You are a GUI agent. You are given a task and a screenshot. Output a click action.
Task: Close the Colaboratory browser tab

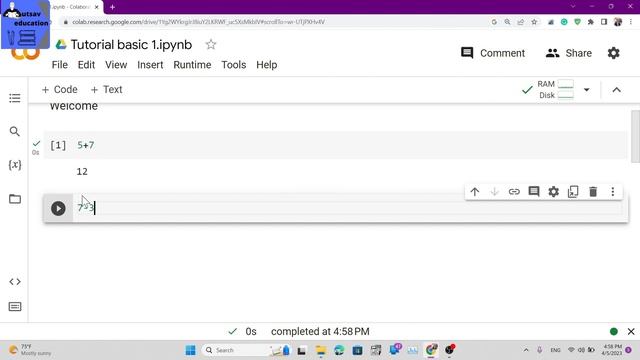[97, 7]
